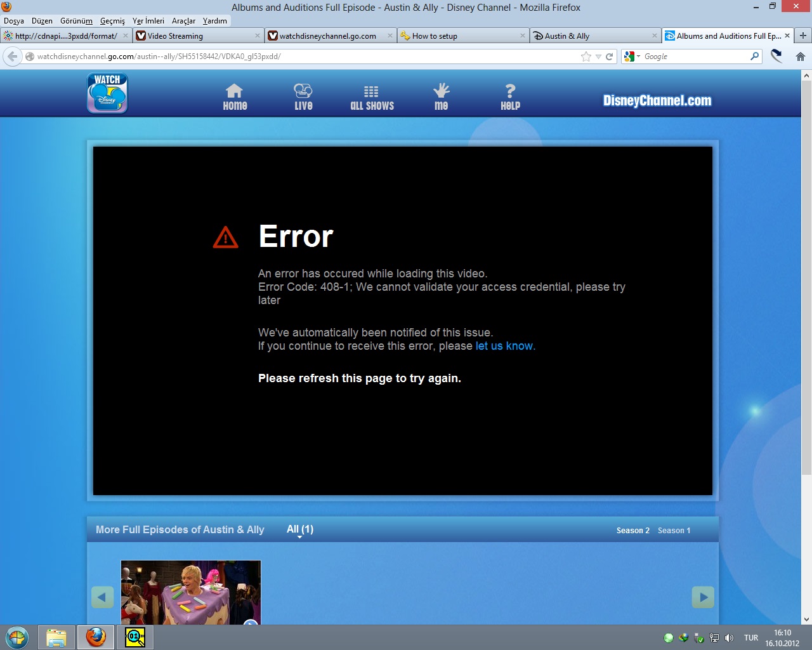Screen dimensions: 812x650
Task: Close the Video Streaming tab
Action: [258, 36]
